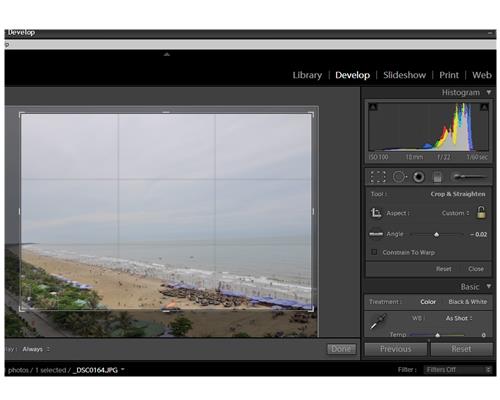Image resolution: width=500 pixels, height=400 pixels.
Task: Select the Spot Removal tool
Action: pyautogui.click(x=399, y=177)
